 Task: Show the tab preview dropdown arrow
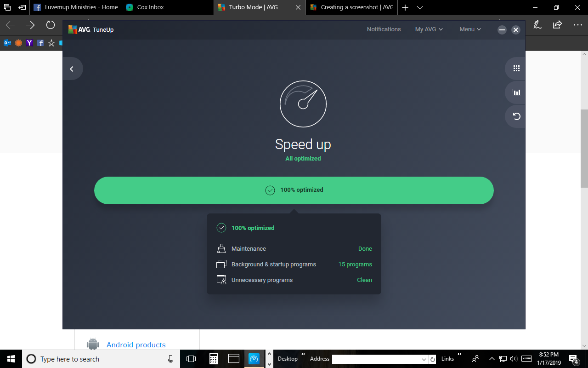point(419,7)
